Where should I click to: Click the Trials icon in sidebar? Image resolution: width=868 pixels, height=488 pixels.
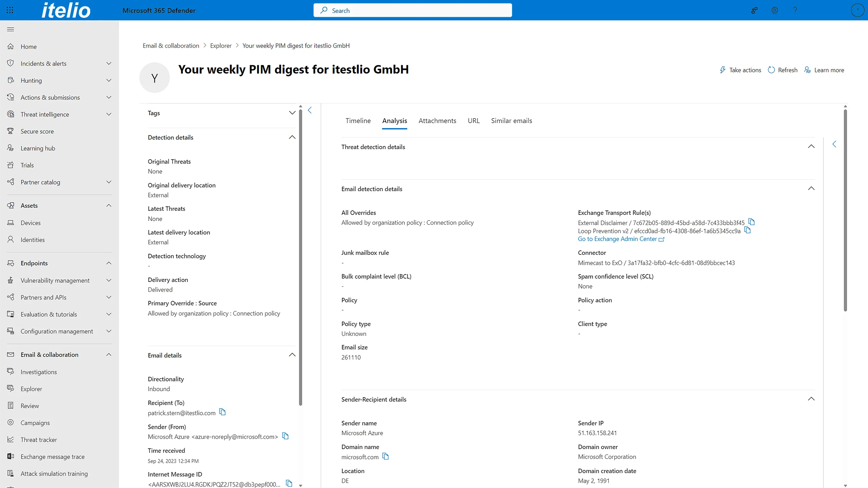(11, 165)
